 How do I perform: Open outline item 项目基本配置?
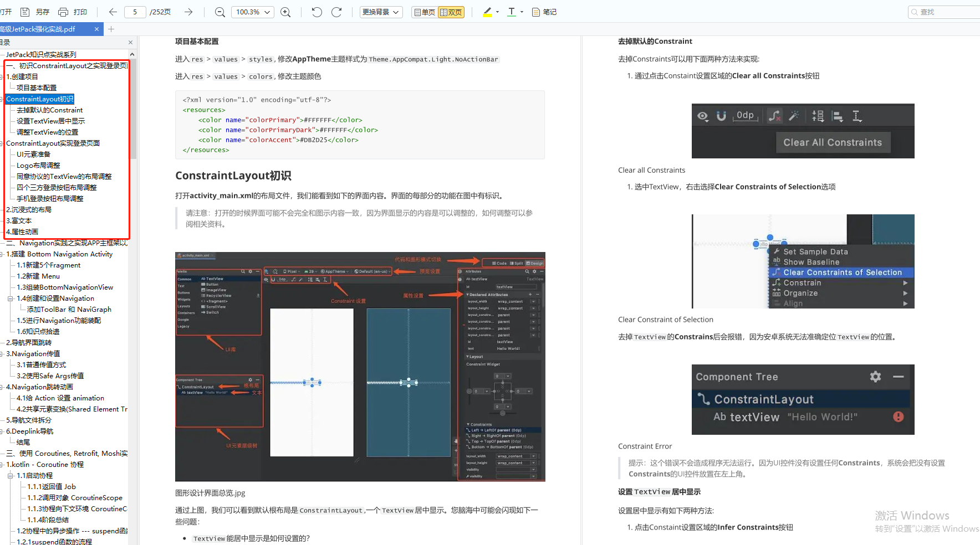point(37,88)
